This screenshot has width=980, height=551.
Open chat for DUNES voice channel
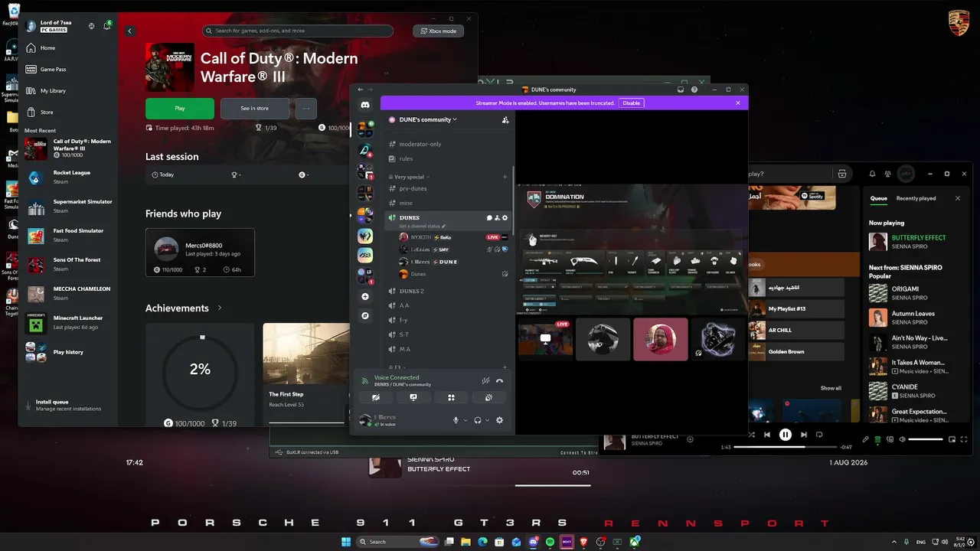[489, 218]
